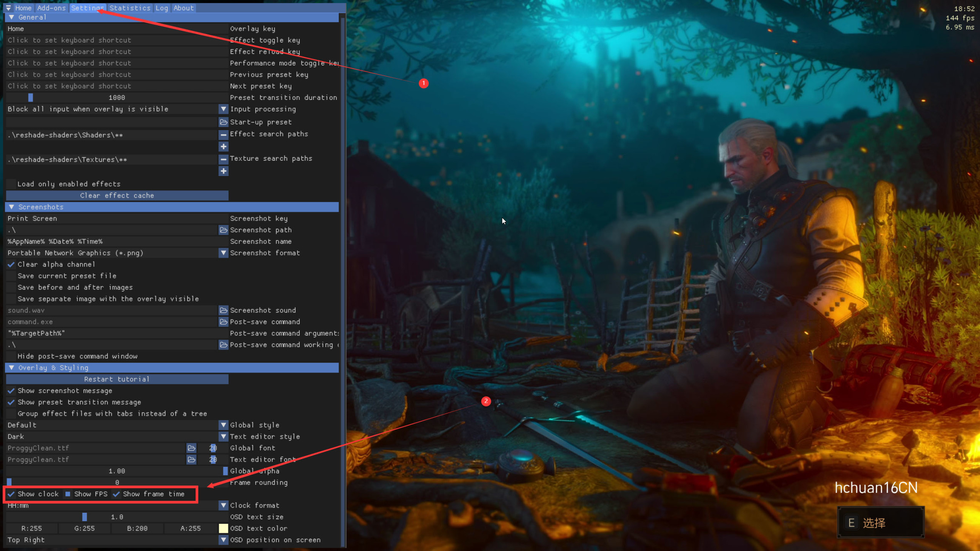The image size is (980, 551).
Task: Open the Screenshot format dropdown
Action: click(x=223, y=253)
